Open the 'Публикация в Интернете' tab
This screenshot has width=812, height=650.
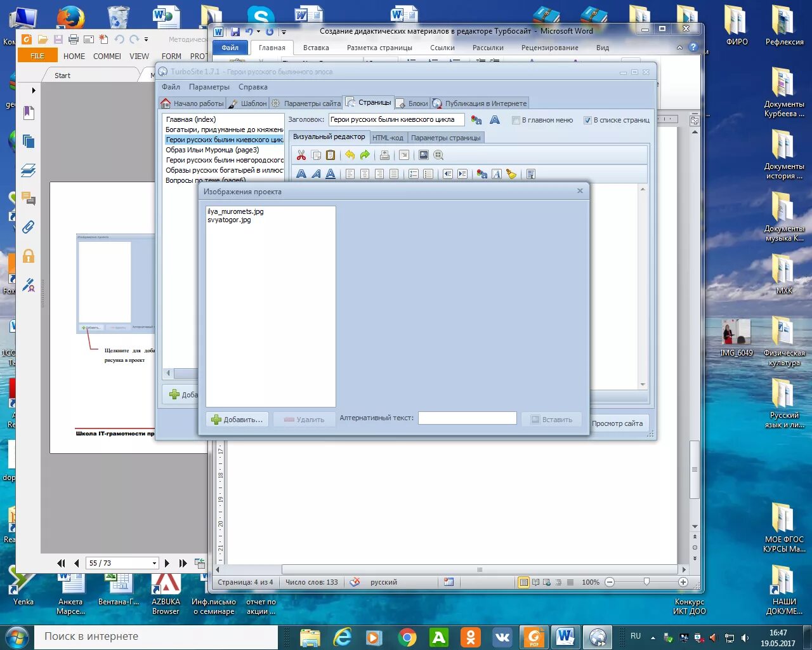pyautogui.click(x=480, y=103)
